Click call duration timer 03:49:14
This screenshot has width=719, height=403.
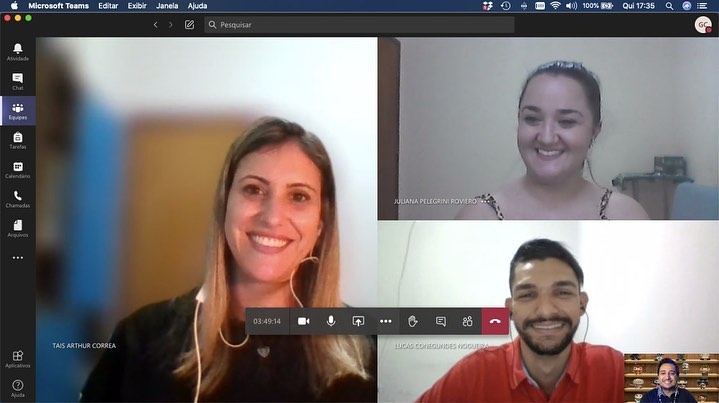[267, 321]
